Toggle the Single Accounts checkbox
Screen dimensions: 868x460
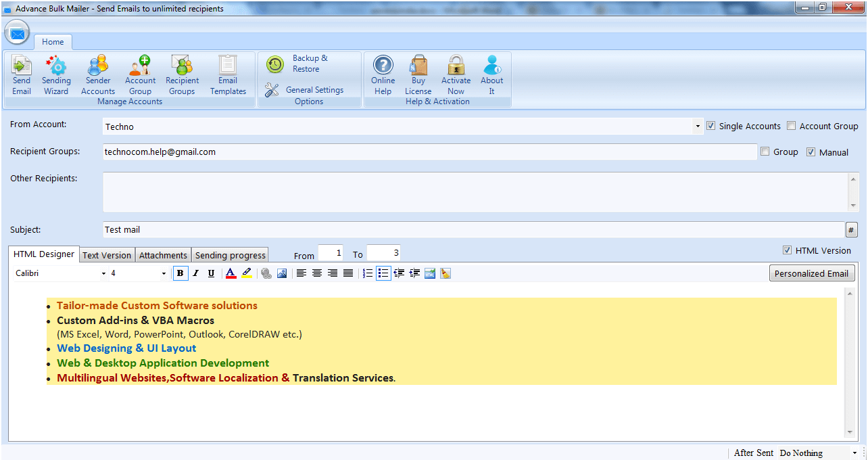point(710,126)
